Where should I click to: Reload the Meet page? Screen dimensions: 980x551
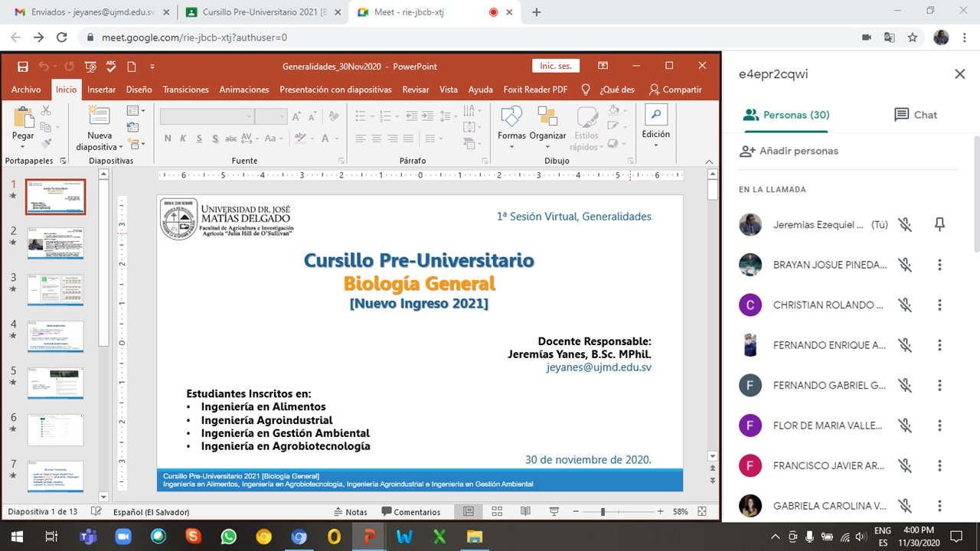click(62, 37)
